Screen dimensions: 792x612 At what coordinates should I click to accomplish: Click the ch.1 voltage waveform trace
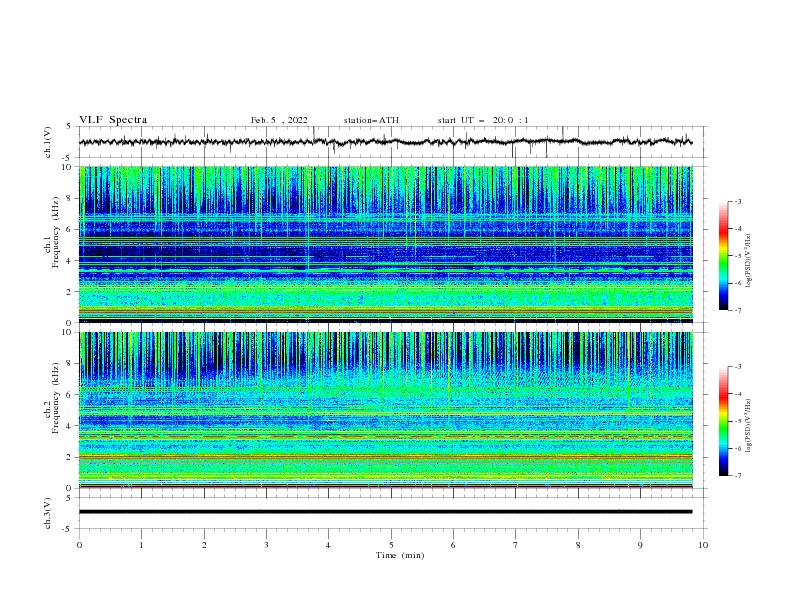(385, 142)
